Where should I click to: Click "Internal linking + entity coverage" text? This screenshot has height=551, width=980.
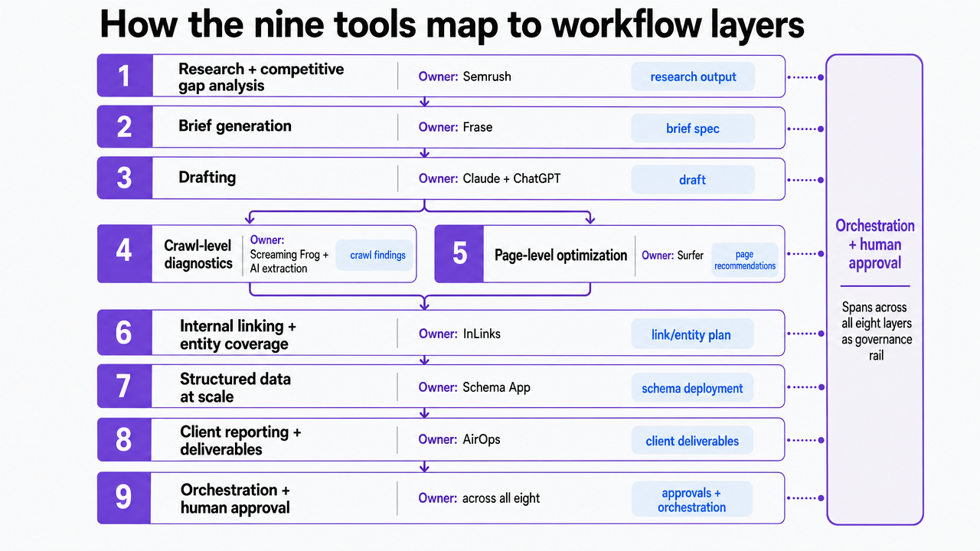pos(238,335)
